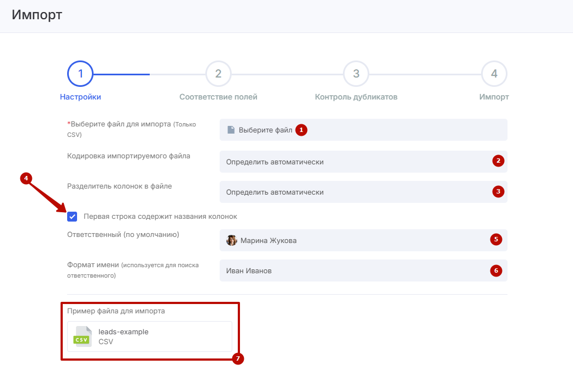Select the Импорт step label under step 4
The height and width of the screenshot is (392, 573).
[494, 97]
